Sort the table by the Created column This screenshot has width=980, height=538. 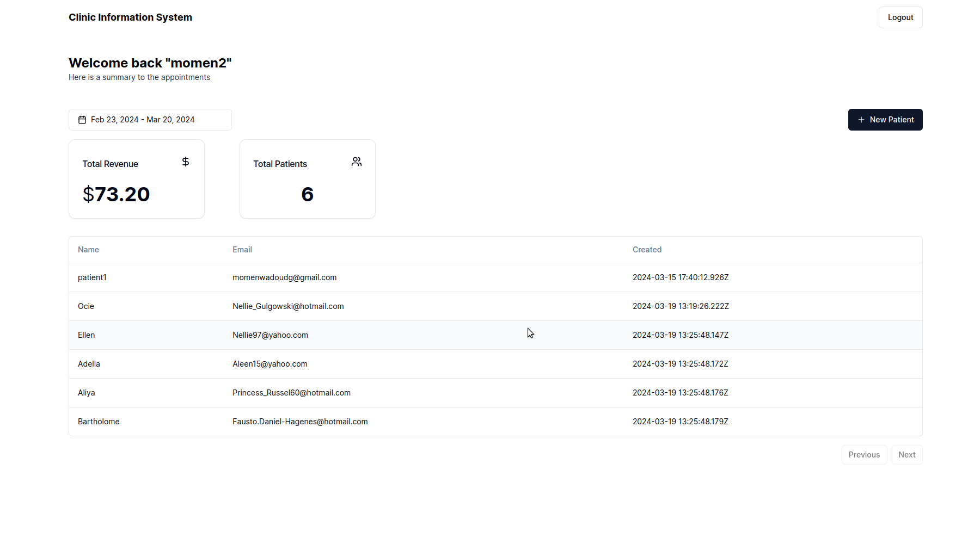(647, 249)
